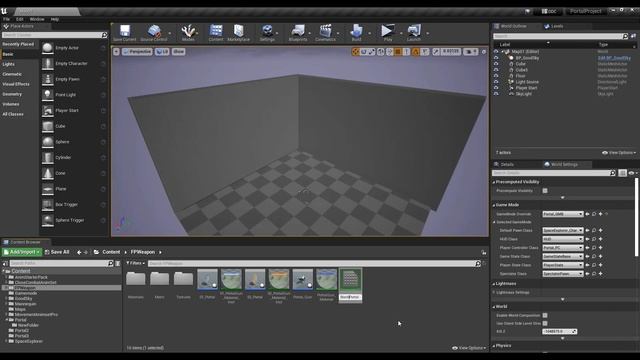This screenshot has width=640, height=360.
Task: Select the Empty Actor item
Action: click(x=73, y=48)
